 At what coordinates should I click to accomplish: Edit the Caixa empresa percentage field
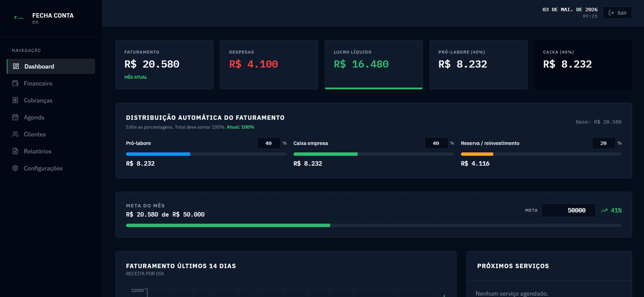[x=436, y=143]
